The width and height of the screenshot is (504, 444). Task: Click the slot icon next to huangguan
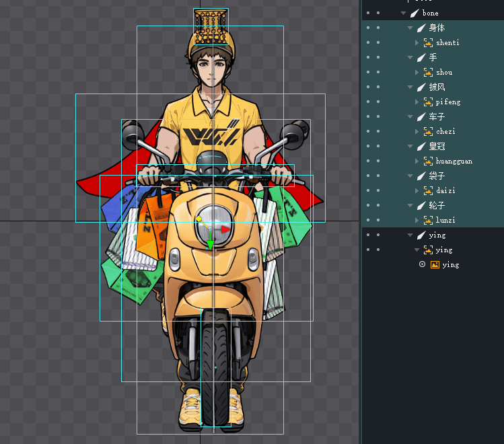(x=428, y=161)
